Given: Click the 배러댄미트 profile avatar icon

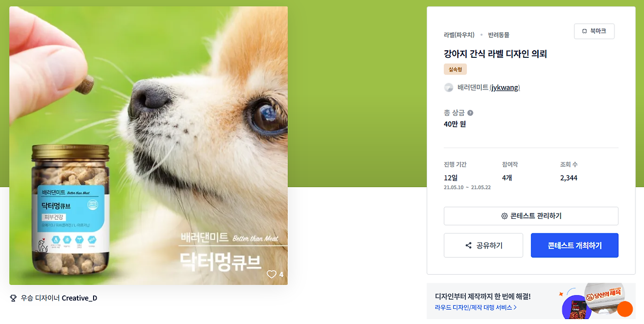Looking at the screenshot, I should pyautogui.click(x=449, y=88).
